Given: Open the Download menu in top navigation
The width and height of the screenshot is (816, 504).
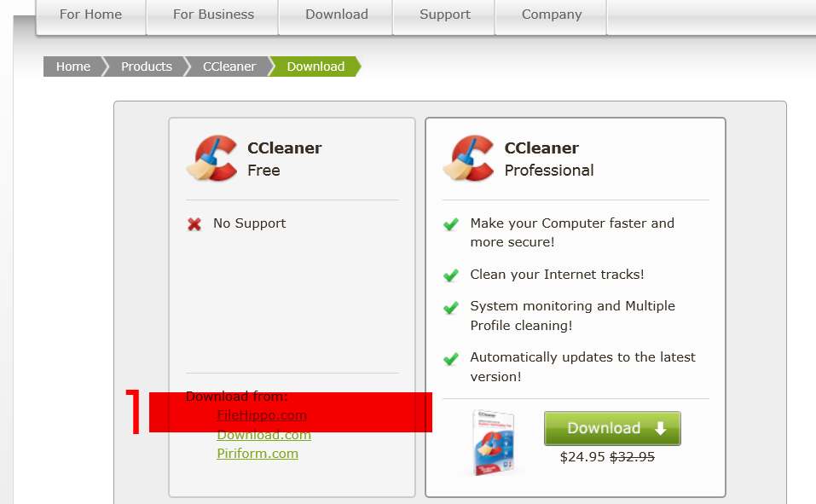Looking at the screenshot, I should [x=336, y=14].
